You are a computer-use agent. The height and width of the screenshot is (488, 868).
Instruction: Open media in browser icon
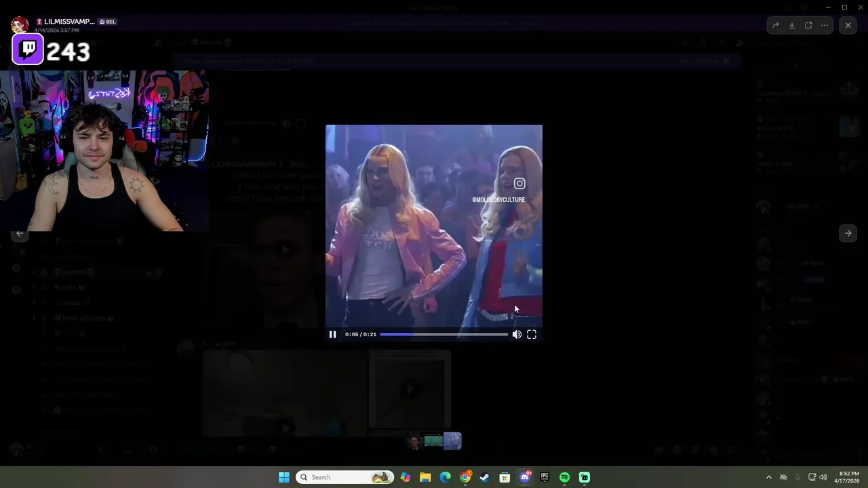(x=808, y=25)
